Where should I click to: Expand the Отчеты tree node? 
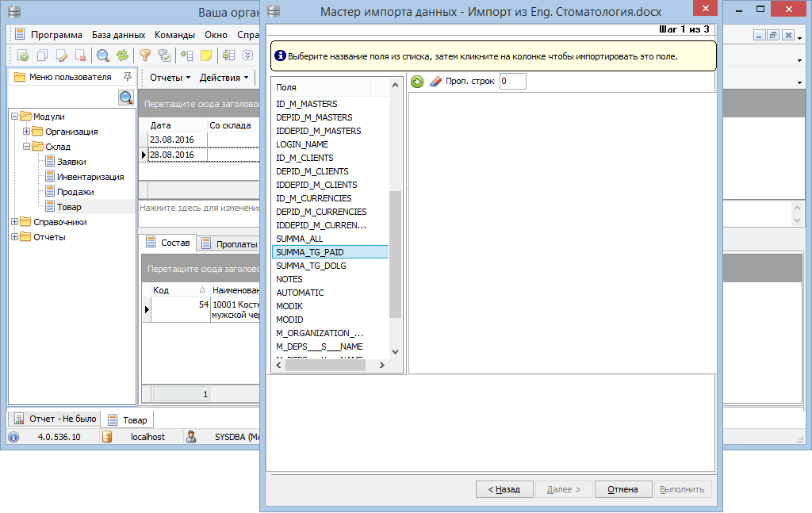[14, 237]
